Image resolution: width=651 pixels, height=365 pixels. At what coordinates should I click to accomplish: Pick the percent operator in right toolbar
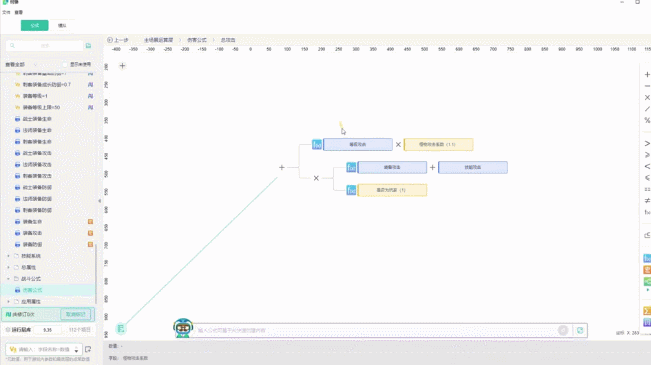(647, 120)
